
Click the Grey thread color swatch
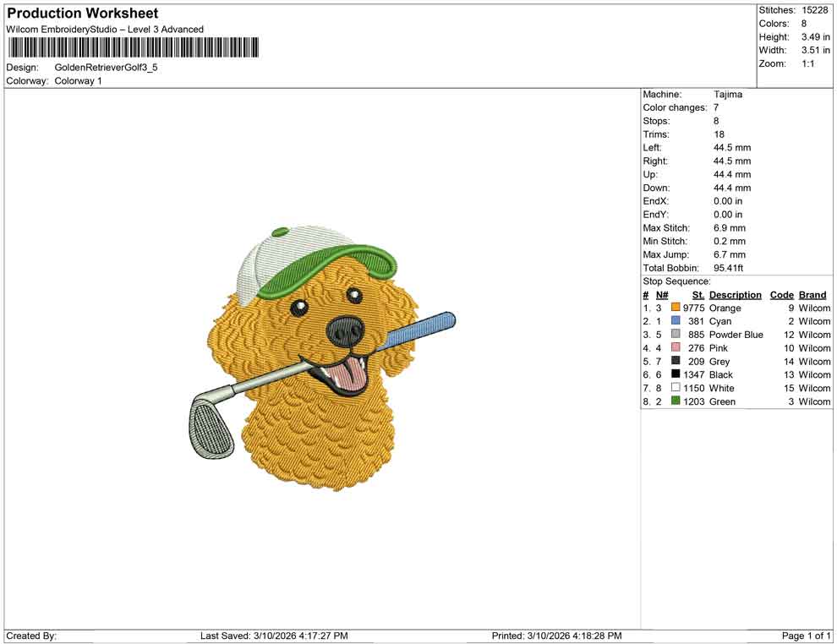(x=674, y=361)
